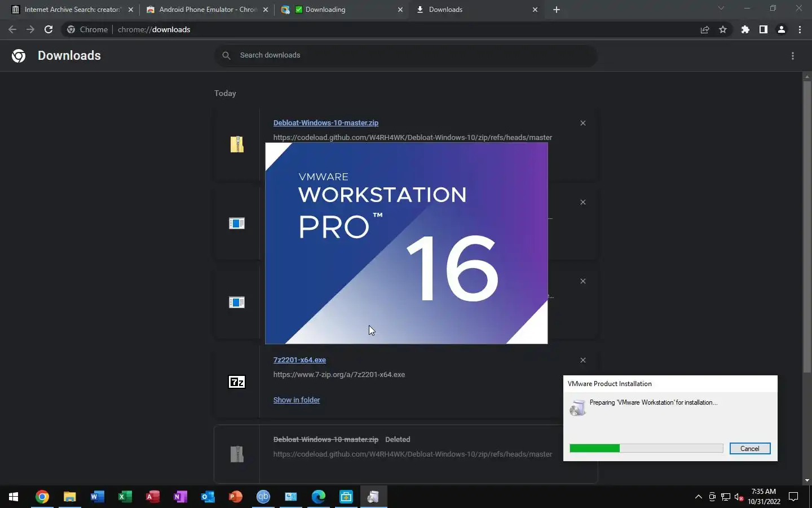
Task: Reload the Downloads page
Action: (x=48, y=29)
